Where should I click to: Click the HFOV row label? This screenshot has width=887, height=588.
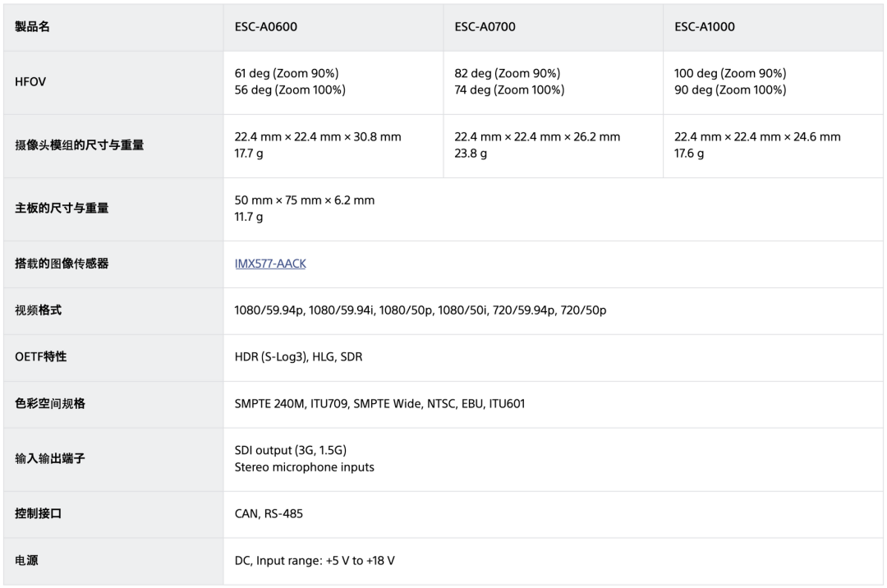click(x=30, y=82)
